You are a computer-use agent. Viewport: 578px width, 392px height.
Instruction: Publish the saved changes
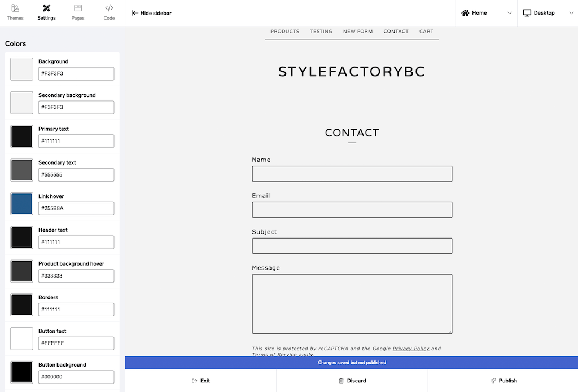[x=503, y=381]
